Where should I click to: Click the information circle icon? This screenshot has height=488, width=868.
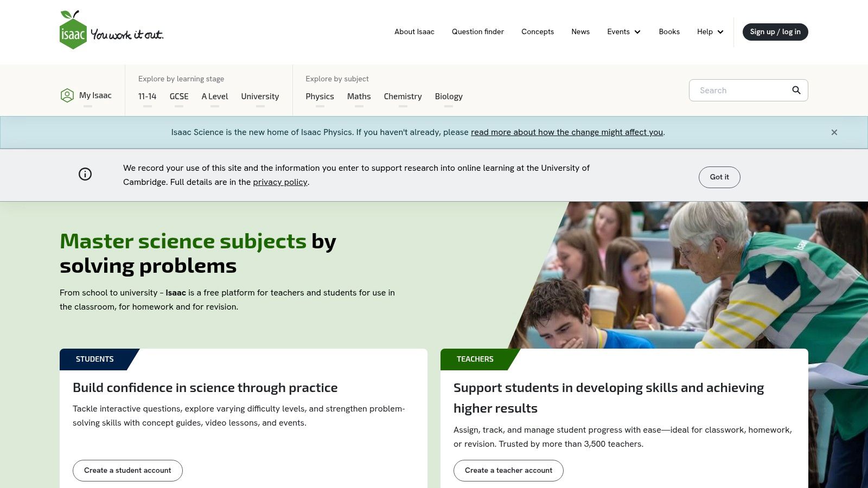[85, 174]
